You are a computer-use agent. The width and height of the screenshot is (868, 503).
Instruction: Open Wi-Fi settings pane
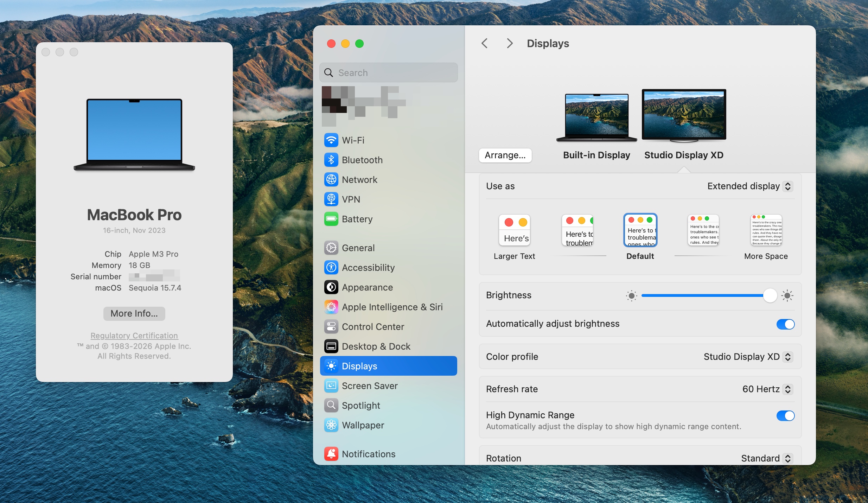pyautogui.click(x=388, y=140)
